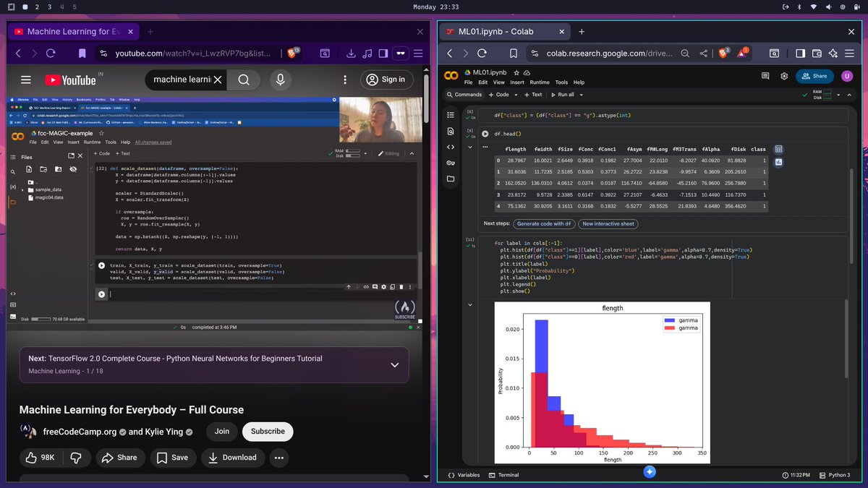Open Colab Runtime menu
This screenshot has height=488, width=868.
pyautogui.click(x=540, y=82)
